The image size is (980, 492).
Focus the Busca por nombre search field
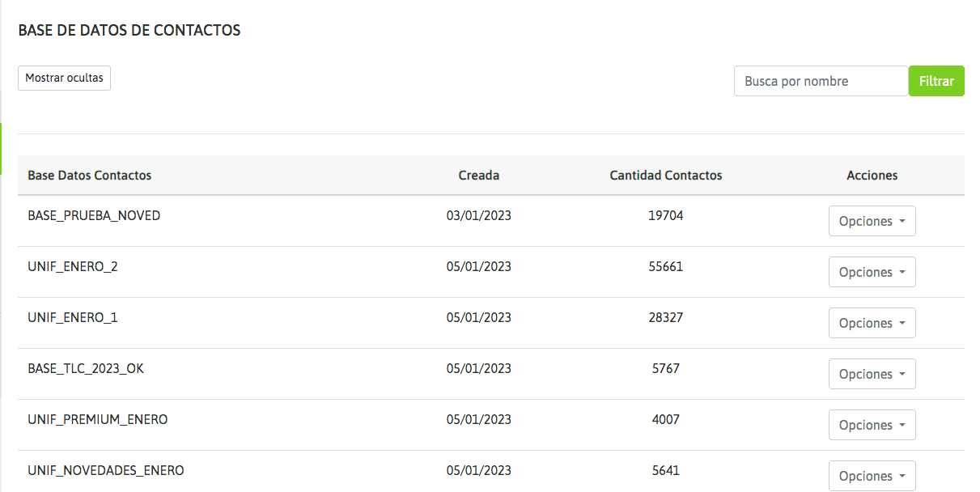click(x=821, y=81)
